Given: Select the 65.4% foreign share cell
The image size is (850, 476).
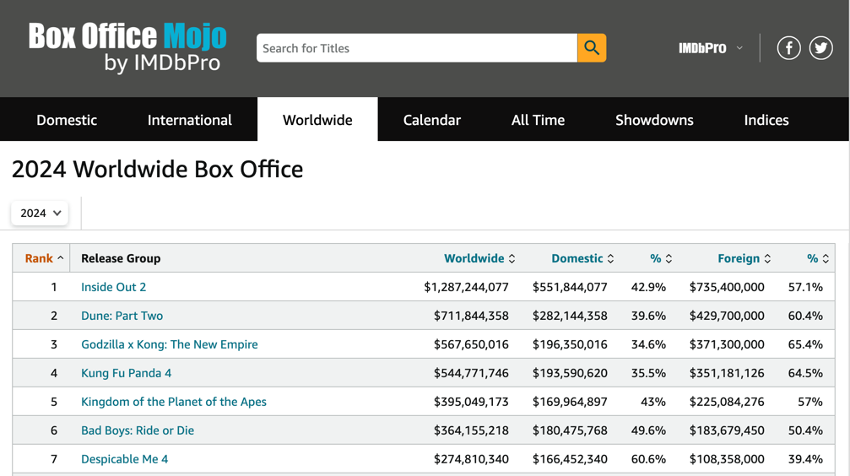Looking at the screenshot, I should [x=806, y=344].
